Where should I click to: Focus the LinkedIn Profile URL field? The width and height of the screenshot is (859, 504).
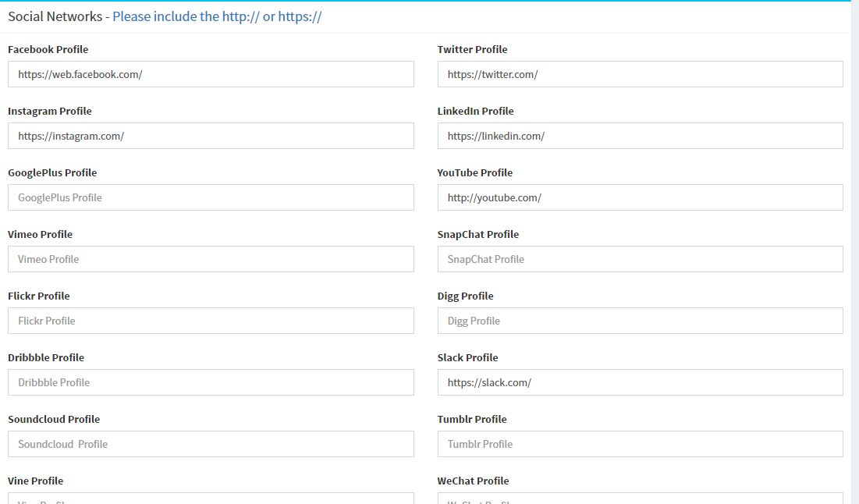(x=640, y=136)
